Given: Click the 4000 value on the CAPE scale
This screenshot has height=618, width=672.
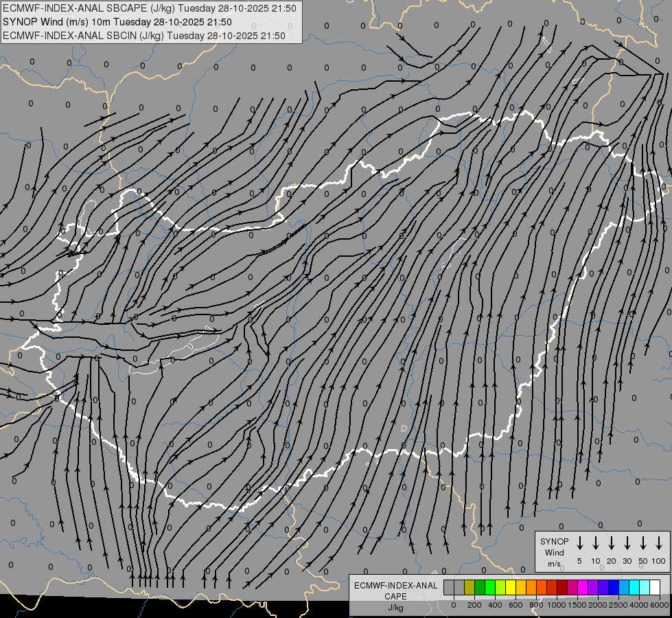Looking at the screenshot, I should (x=639, y=605).
